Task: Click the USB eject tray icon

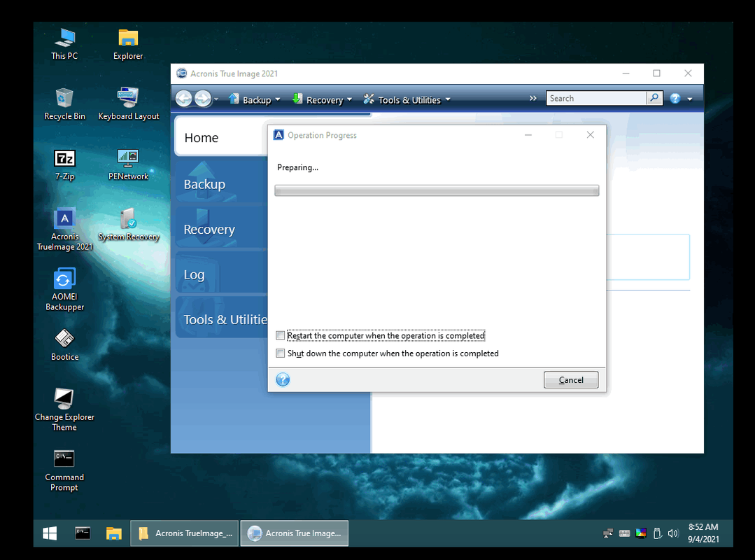Action: [657, 533]
